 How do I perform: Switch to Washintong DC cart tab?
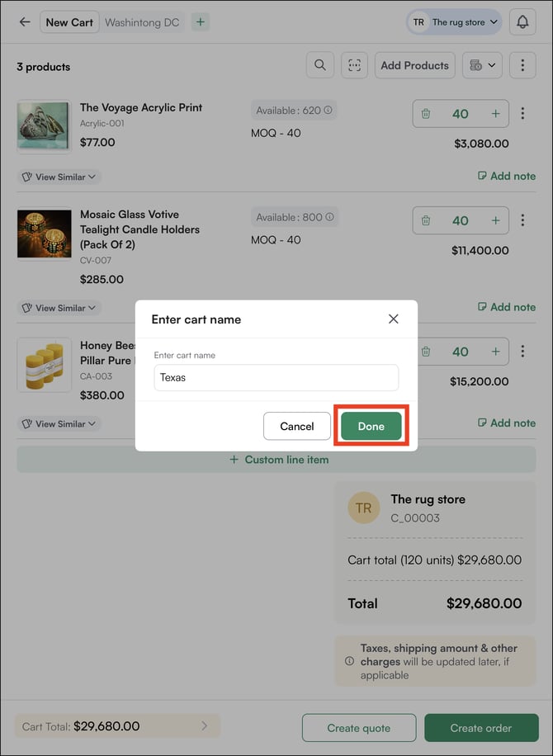click(142, 22)
